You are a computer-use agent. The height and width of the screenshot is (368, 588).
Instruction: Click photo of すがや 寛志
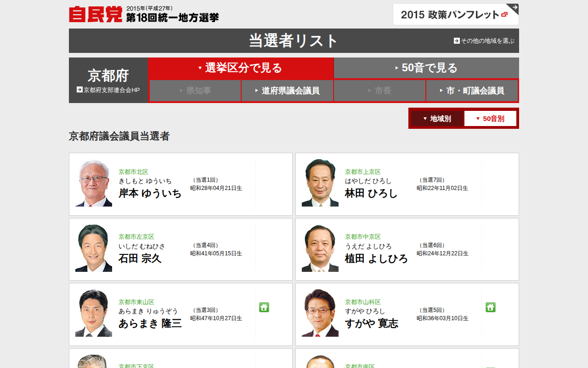(x=320, y=313)
